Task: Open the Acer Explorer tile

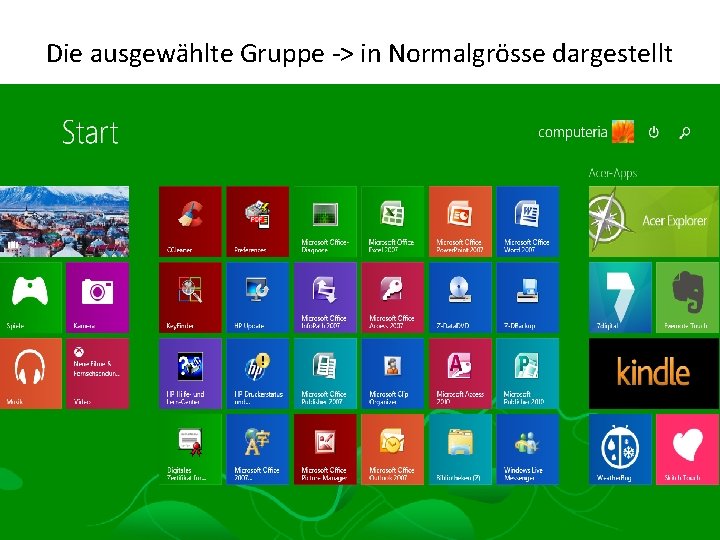Action: tap(654, 221)
